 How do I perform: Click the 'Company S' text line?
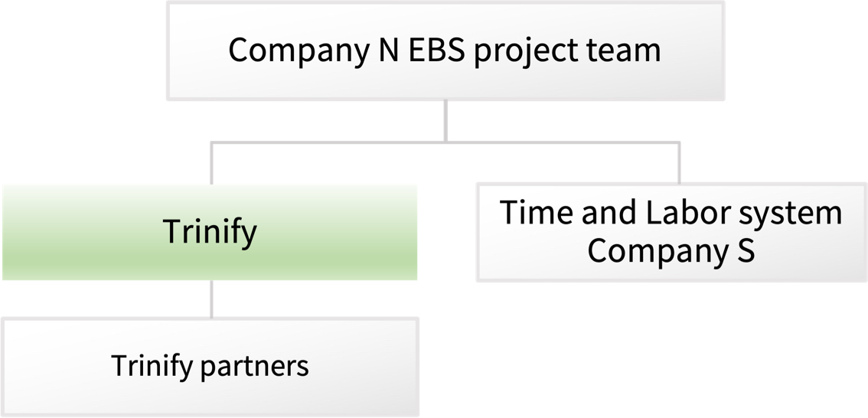(x=671, y=251)
